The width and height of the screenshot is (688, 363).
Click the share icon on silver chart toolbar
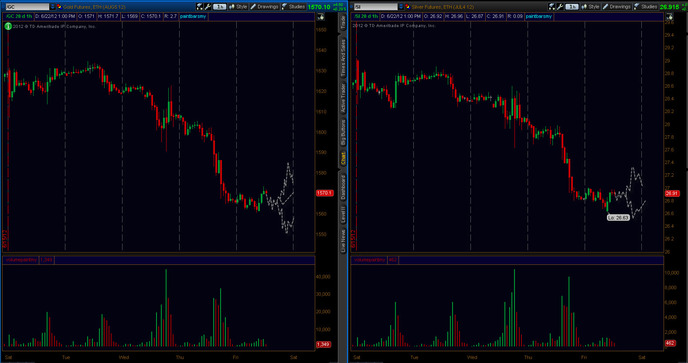pyautogui.click(x=552, y=7)
